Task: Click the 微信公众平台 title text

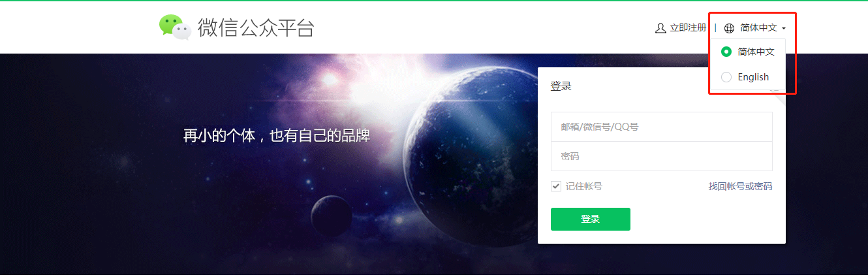Action: (256, 27)
